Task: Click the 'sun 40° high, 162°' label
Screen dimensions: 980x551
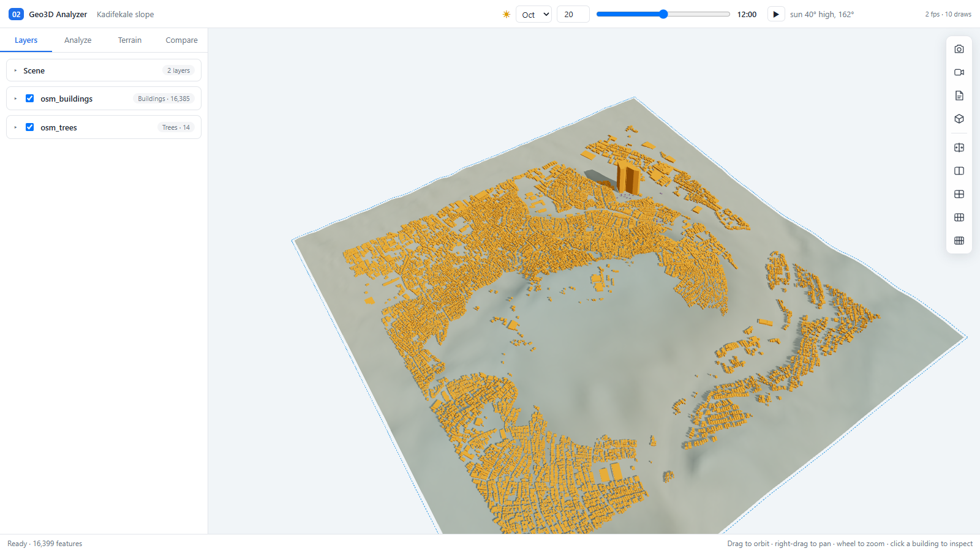Action: tap(822, 14)
